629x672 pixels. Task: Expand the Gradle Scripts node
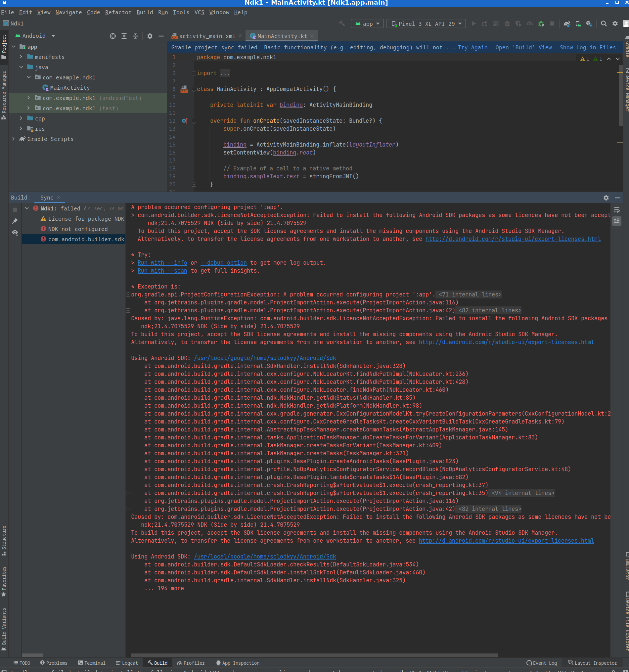[13, 139]
